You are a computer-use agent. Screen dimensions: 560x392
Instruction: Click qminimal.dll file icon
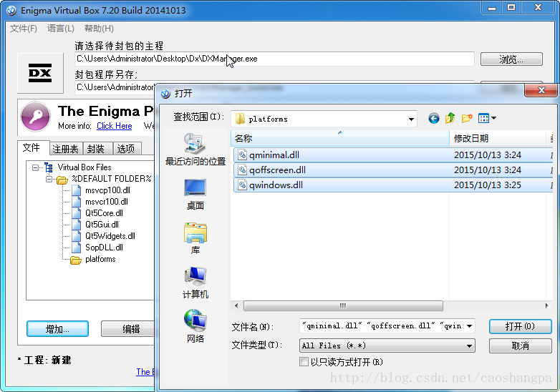click(243, 155)
